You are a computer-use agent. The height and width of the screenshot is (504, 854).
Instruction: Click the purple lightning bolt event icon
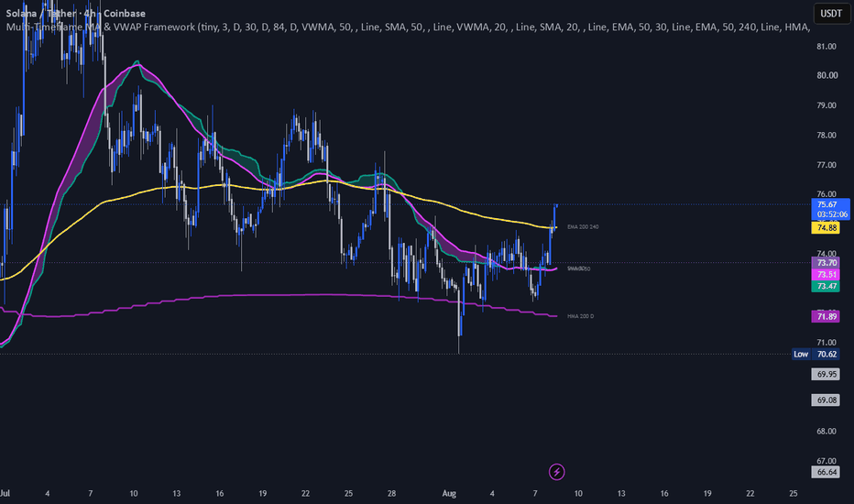556,472
